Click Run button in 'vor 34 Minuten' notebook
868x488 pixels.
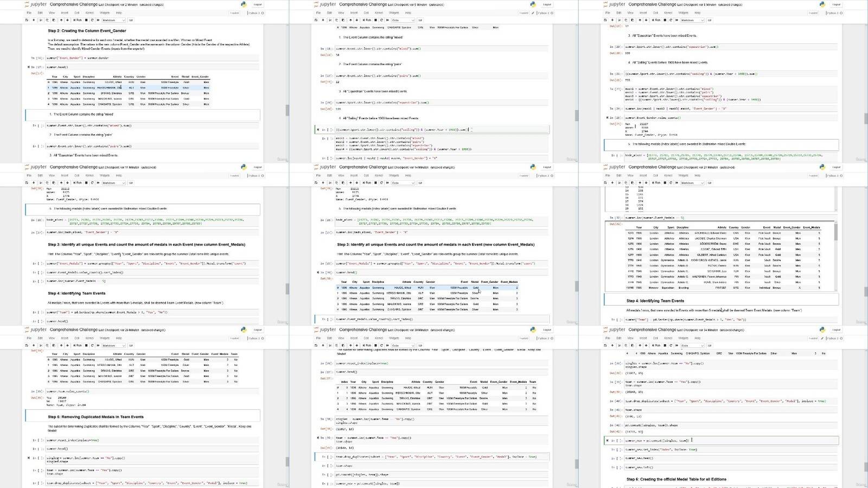[x=657, y=345]
